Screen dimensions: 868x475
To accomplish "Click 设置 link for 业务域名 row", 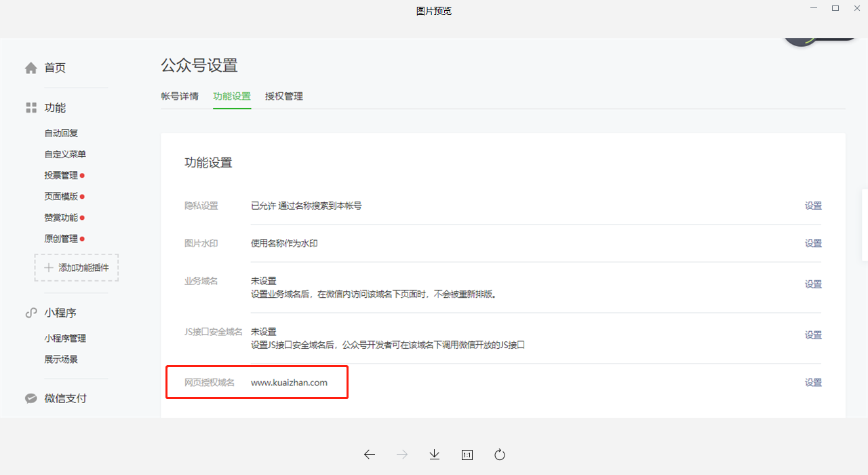I will click(813, 284).
